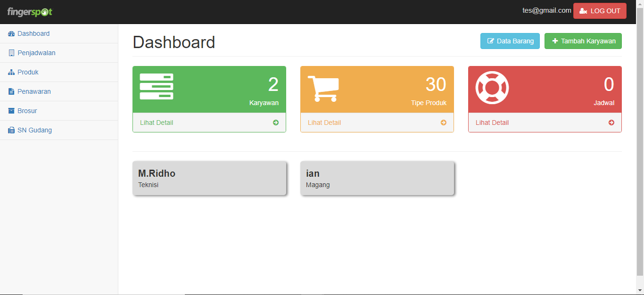The width and height of the screenshot is (644, 295).
Task: Open Lihat Detail link for Karyawan
Action: click(157, 123)
